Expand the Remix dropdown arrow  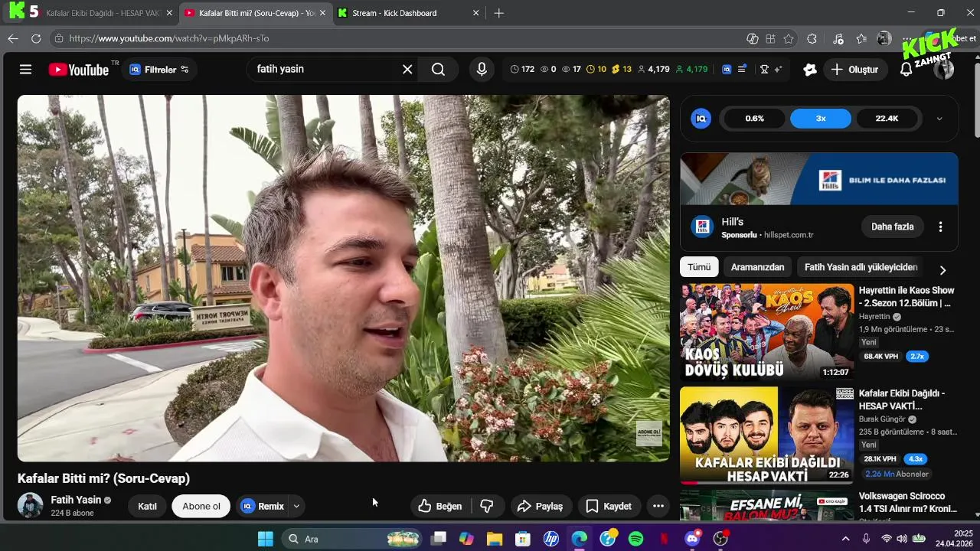(296, 506)
